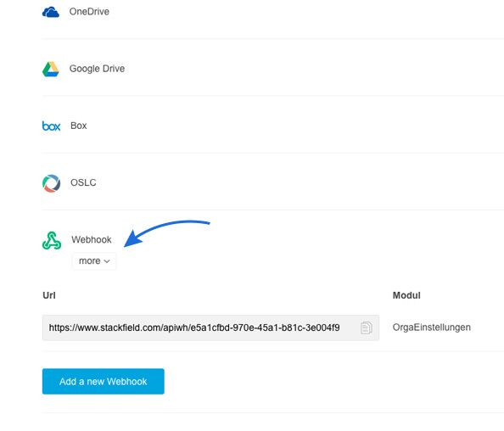The height and width of the screenshot is (431, 504).
Task: Open the Google Drive integration label
Action: [x=97, y=69]
